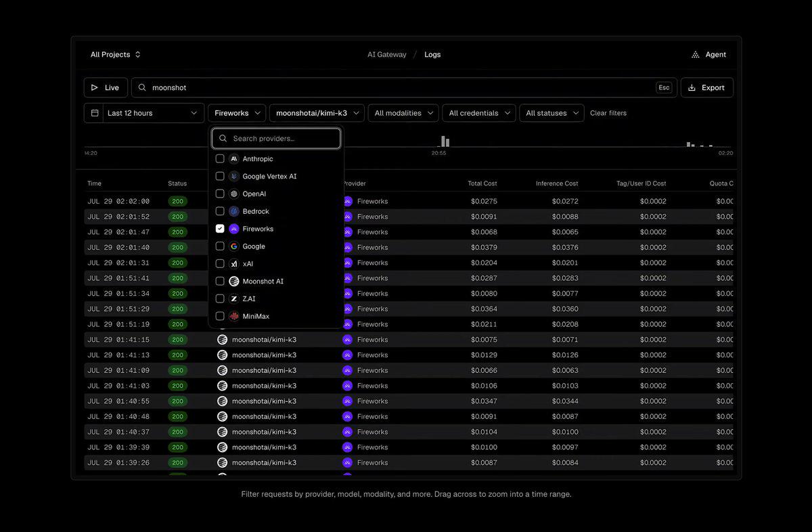Click the Agent sparkle icon in header
The image size is (812, 532).
coord(696,55)
